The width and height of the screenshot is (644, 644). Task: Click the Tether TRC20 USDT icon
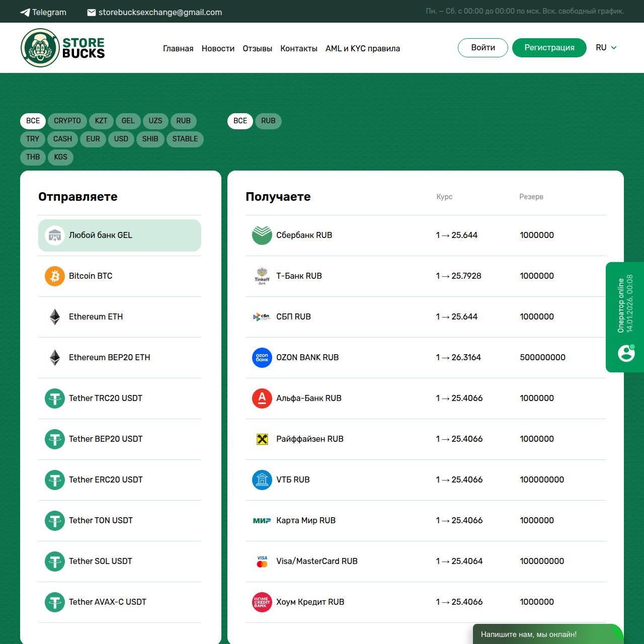coord(55,398)
